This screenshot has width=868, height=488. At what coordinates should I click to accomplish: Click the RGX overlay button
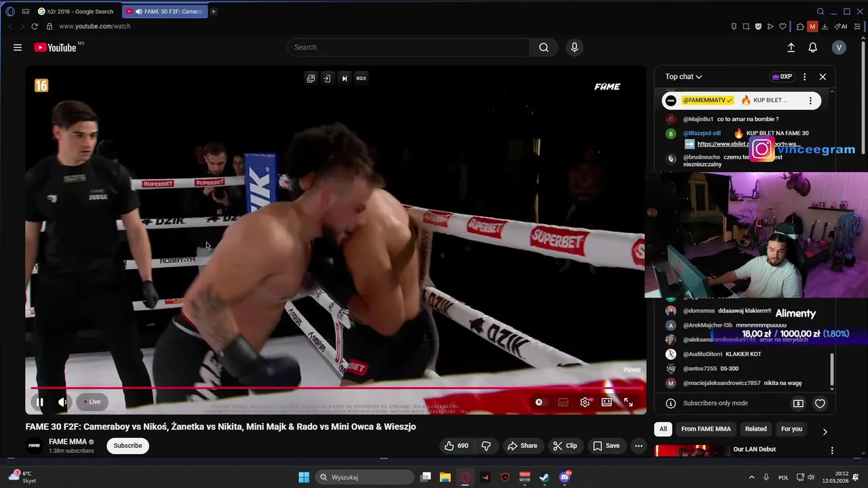361,79
